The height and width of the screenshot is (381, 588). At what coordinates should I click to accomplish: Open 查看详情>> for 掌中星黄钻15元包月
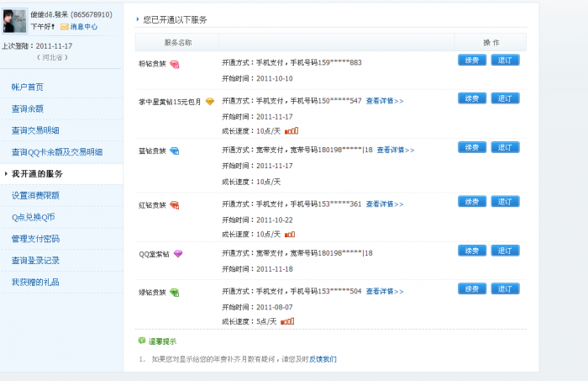385,101
